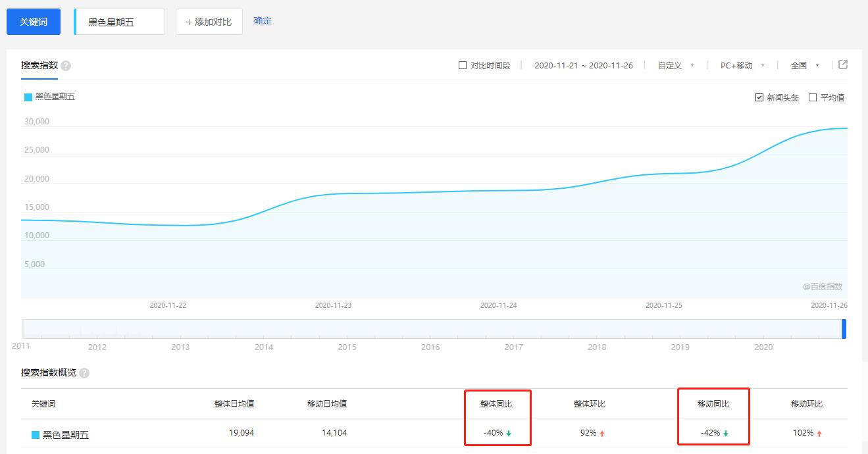Click the 整体同比 column header
The width and height of the screenshot is (868, 454).
(x=496, y=403)
